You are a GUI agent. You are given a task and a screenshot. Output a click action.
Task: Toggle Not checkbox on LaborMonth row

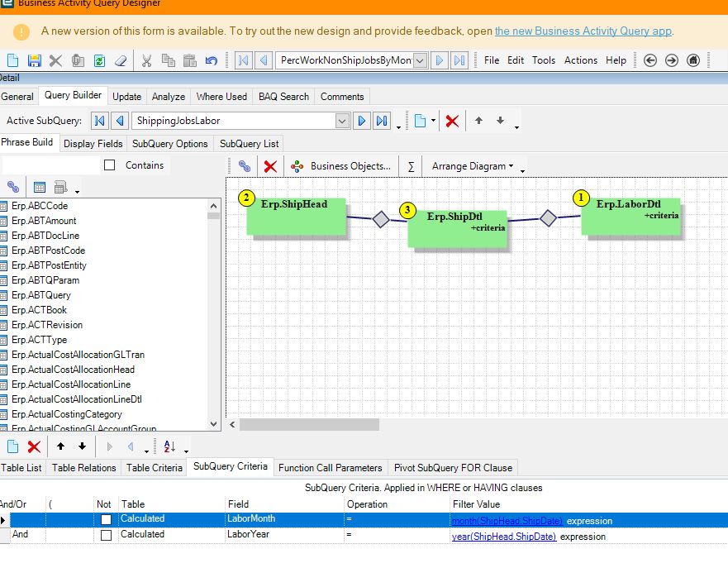pyautogui.click(x=106, y=520)
